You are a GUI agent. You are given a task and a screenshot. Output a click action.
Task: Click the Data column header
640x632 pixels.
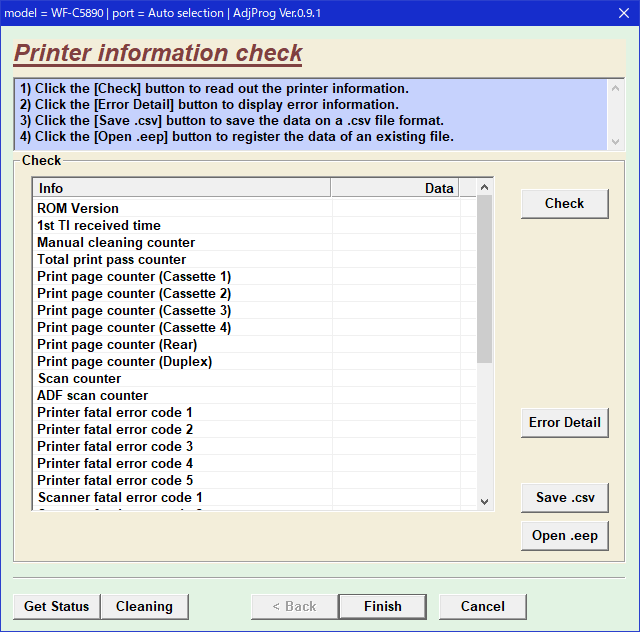(x=395, y=188)
